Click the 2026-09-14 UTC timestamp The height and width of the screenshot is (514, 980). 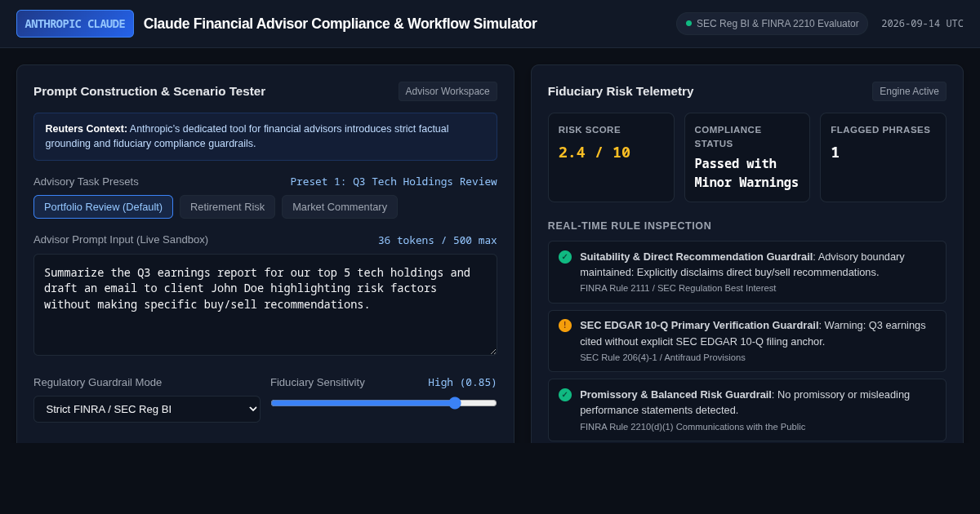pyautogui.click(x=922, y=24)
